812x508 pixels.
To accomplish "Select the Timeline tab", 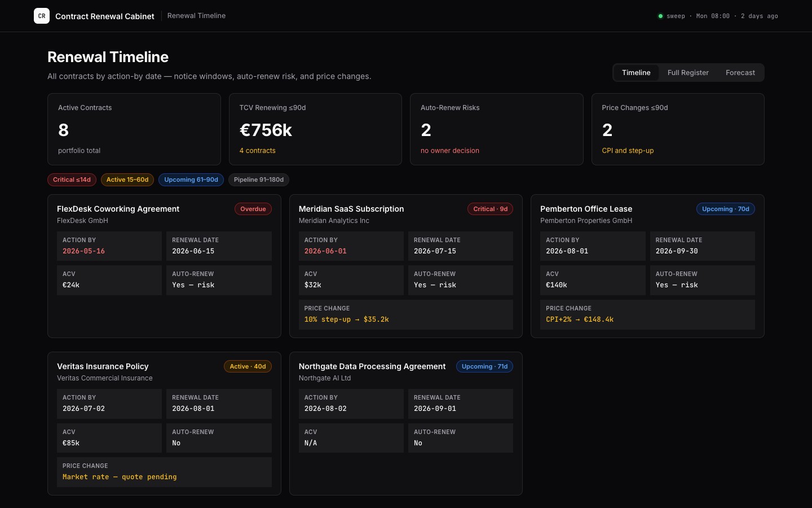I will pyautogui.click(x=636, y=73).
